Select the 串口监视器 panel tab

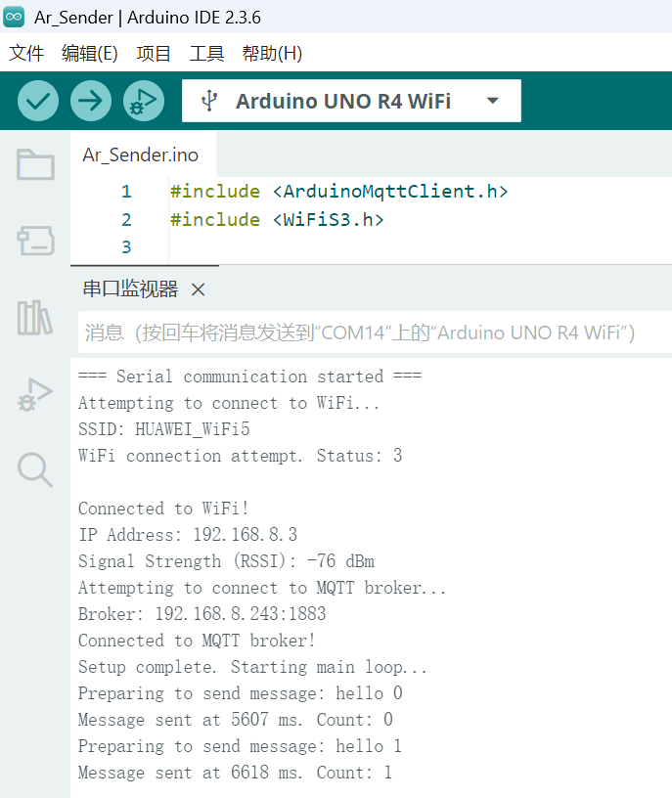130,289
